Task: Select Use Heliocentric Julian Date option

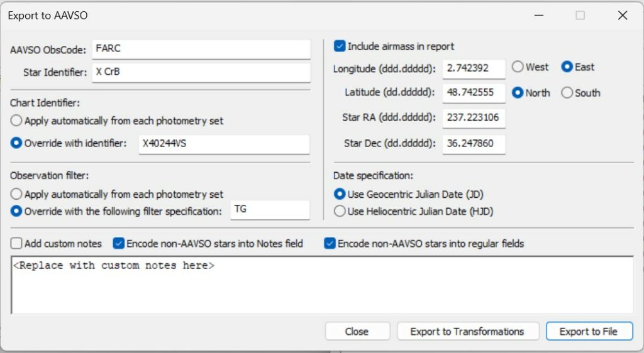Action: pyautogui.click(x=340, y=212)
